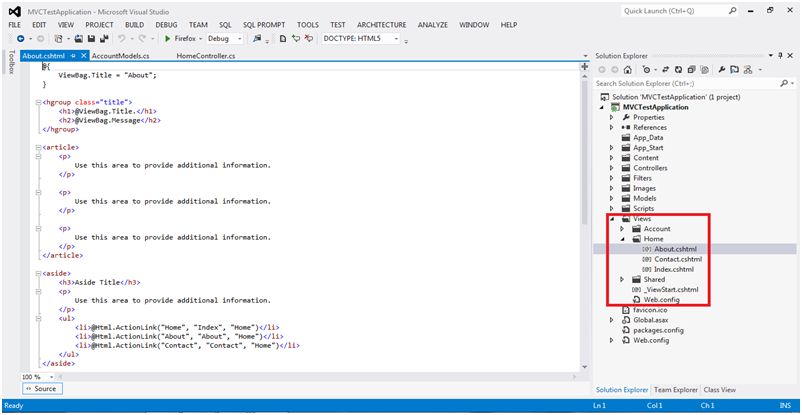Expand the Account folder
The width and height of the screenshot is (802, 415).
coord(622,229)
